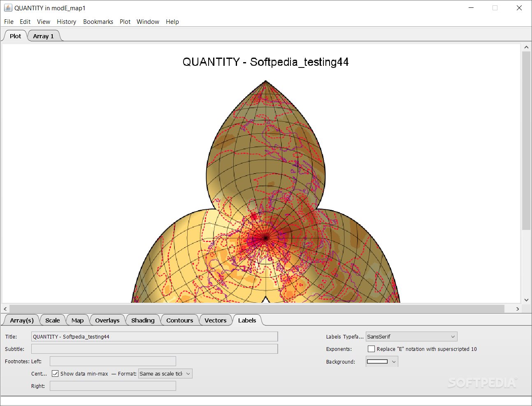Open the Bookmarks menu

[x=98, y=22]
